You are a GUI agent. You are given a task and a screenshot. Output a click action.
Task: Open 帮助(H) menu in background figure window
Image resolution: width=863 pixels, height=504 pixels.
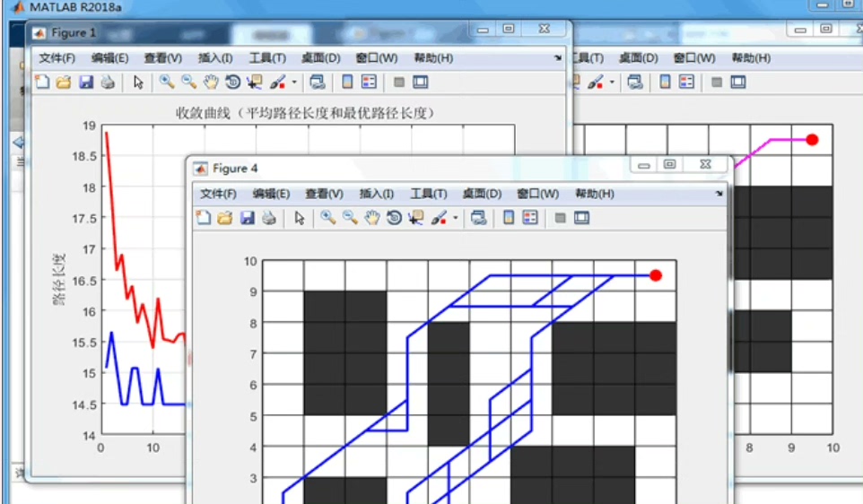(x=751, y=57)
